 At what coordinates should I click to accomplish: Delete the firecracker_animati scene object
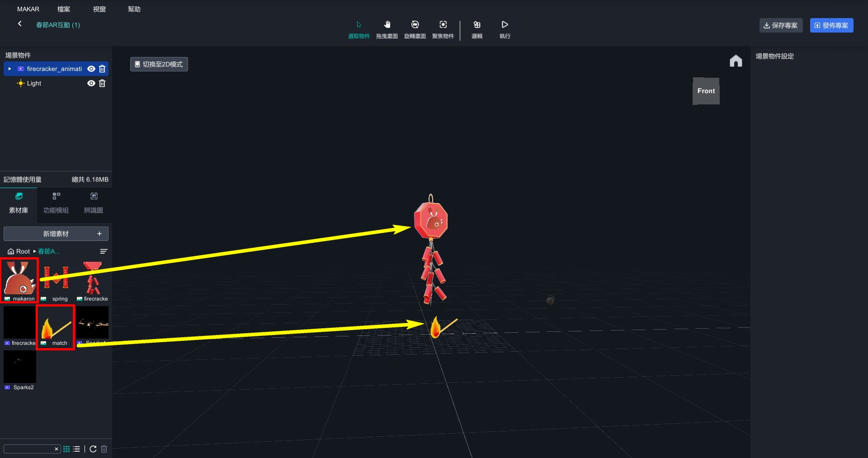click(102, 69)
